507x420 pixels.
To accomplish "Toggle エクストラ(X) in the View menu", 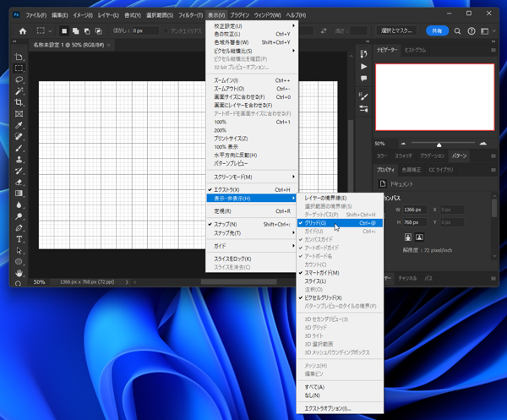I will click(x=252, y=190).
